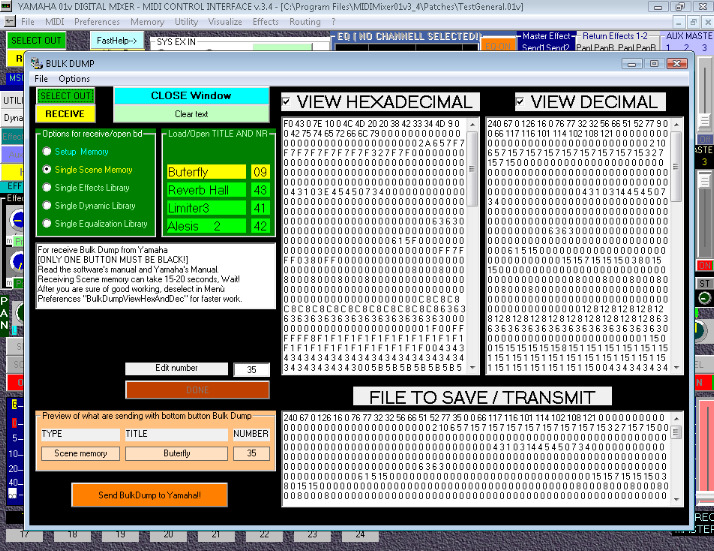This screenshot has height=551, width=714.
Task: Click the preview number field showing 35
Action: tap(251, 454)
